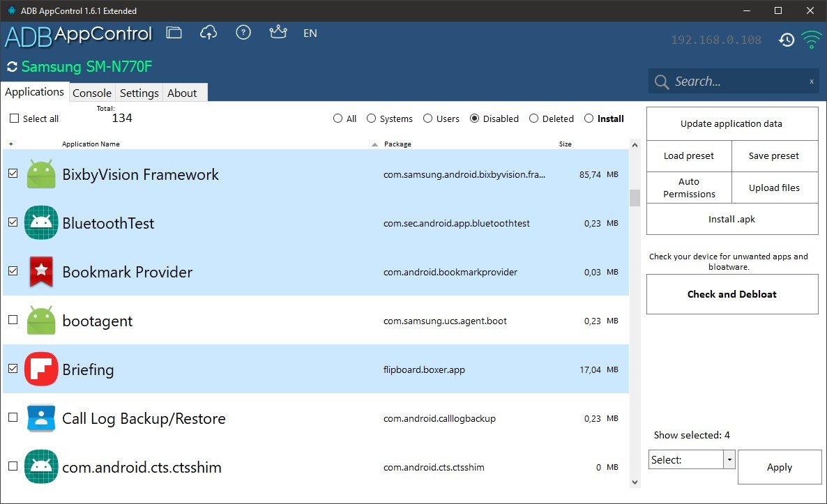
Task: Select the Users radio button
Action: (x=427, y=119)
